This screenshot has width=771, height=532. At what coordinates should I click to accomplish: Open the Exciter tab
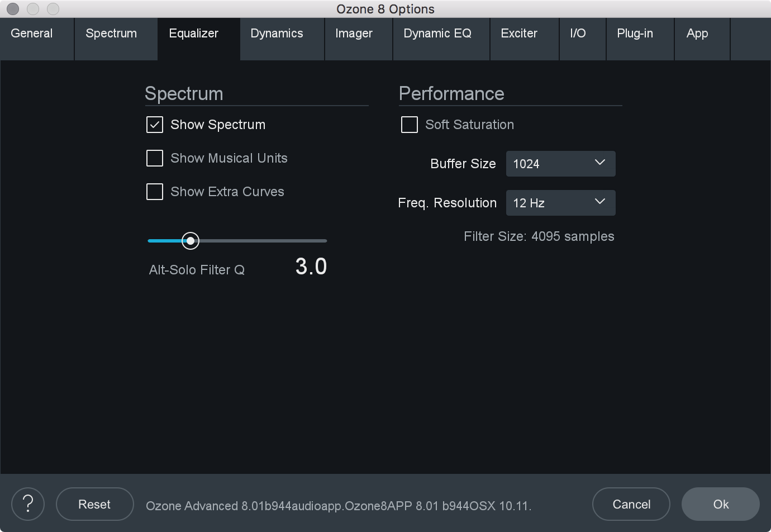click(x=525, y=39)
